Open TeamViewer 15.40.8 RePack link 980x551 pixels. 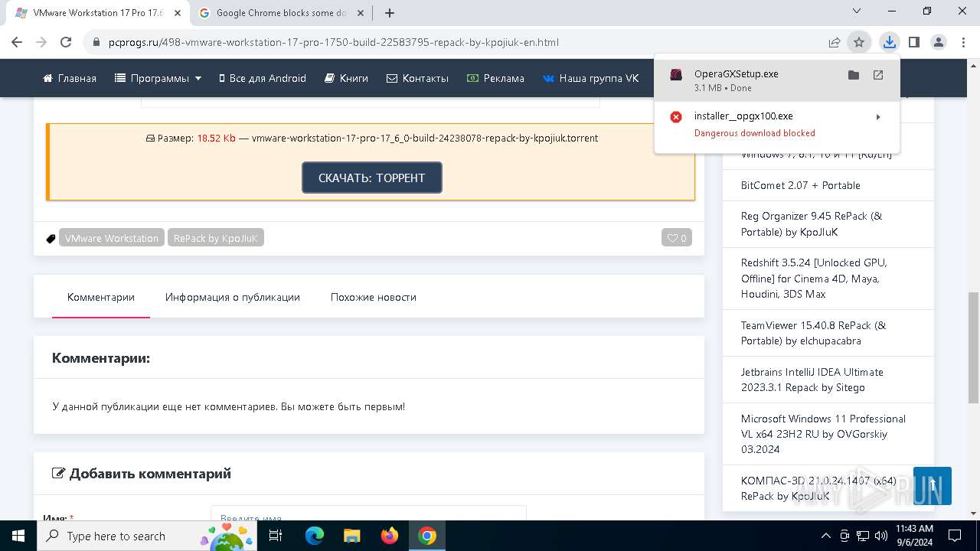813,333
